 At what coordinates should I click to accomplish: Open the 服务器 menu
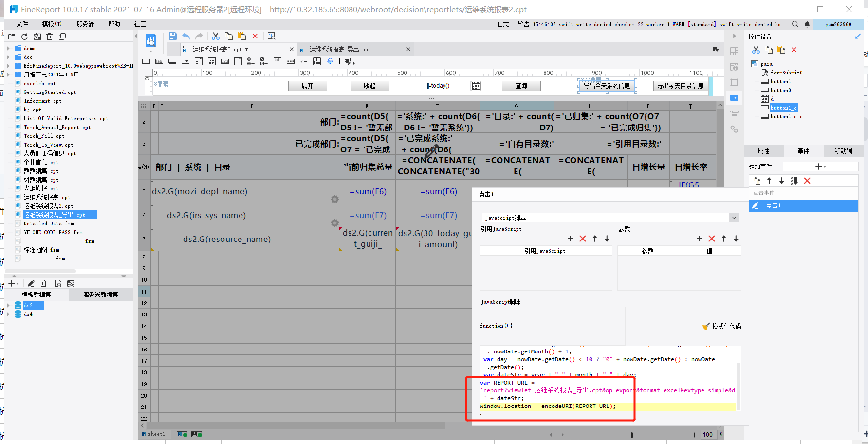click(85, 24)
